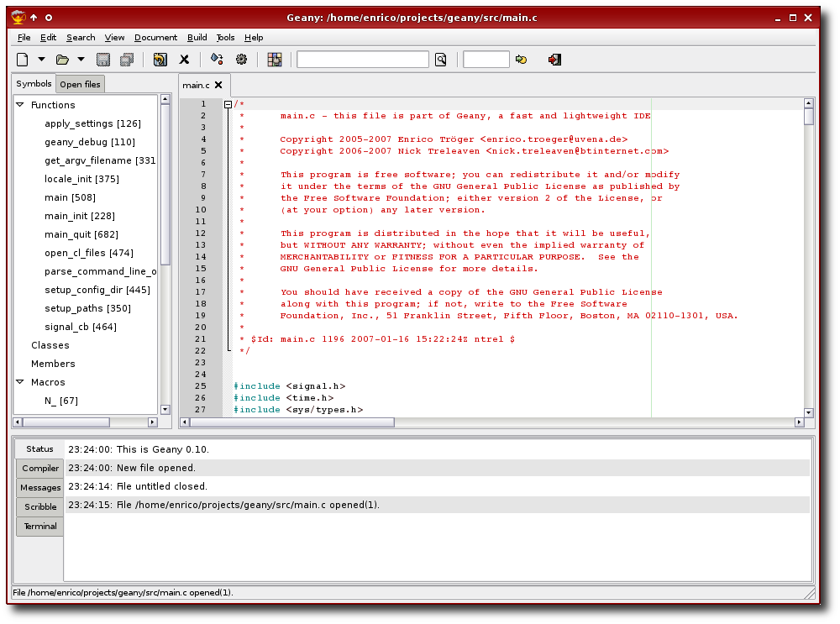Screen dimensions: 840x624
Task: Click editor vertical scrollbar down arrow
Action: pyautogui.click(x=809, y=412)
